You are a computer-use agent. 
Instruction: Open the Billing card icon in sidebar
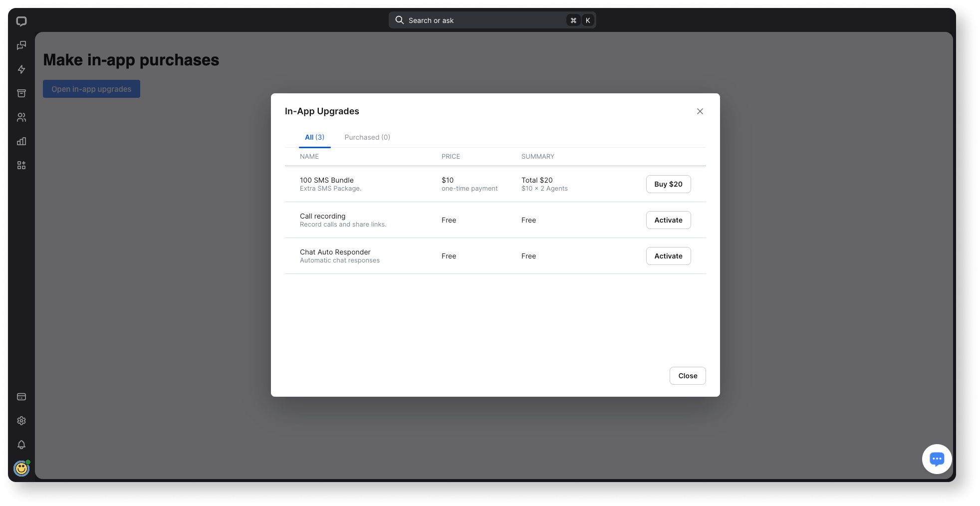[x=21, y=396]
